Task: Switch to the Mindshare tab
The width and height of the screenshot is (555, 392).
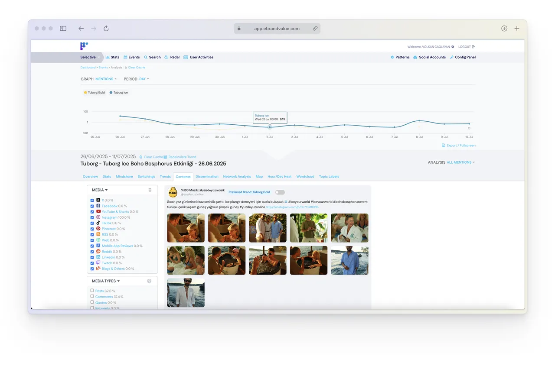Action: tap(124, 177)
